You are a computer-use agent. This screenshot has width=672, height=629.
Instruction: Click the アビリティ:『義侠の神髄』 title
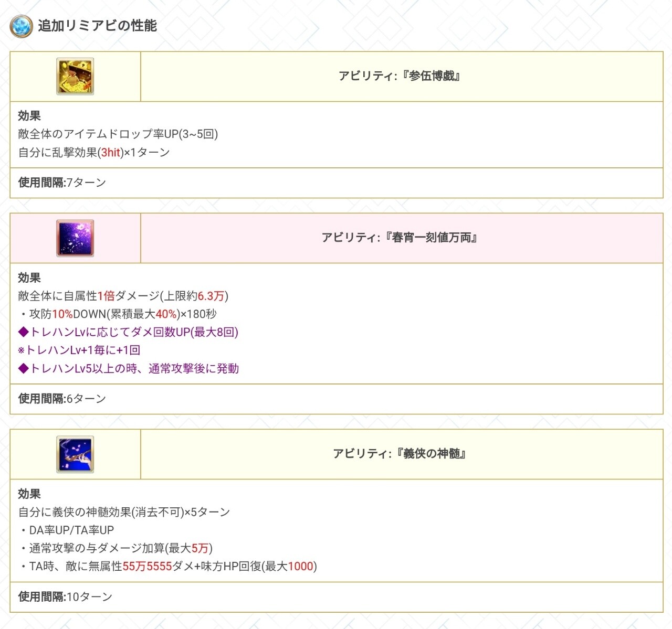click(x=400, y=454)
